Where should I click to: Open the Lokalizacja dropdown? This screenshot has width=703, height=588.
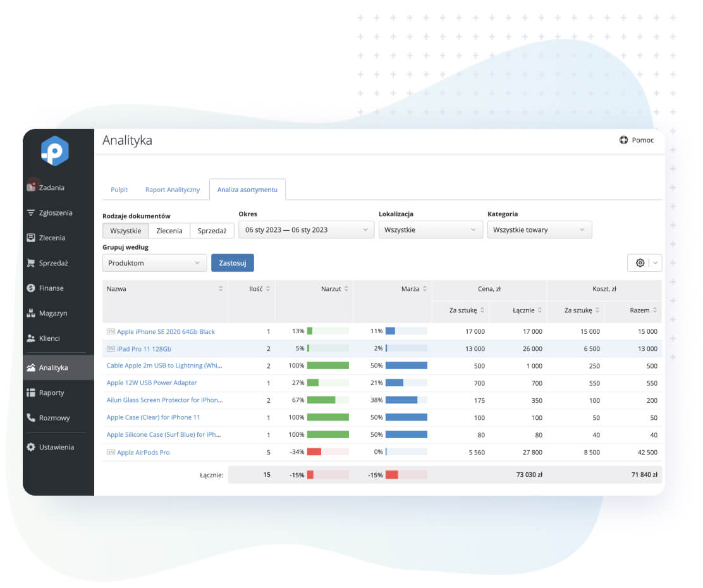pyautogui.click(x=431, y=230)
